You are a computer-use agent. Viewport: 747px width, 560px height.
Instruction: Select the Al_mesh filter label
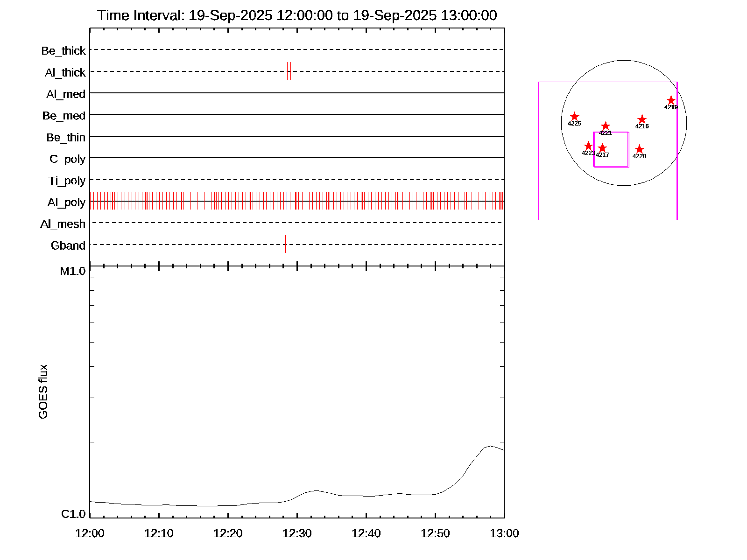[63, 224]
